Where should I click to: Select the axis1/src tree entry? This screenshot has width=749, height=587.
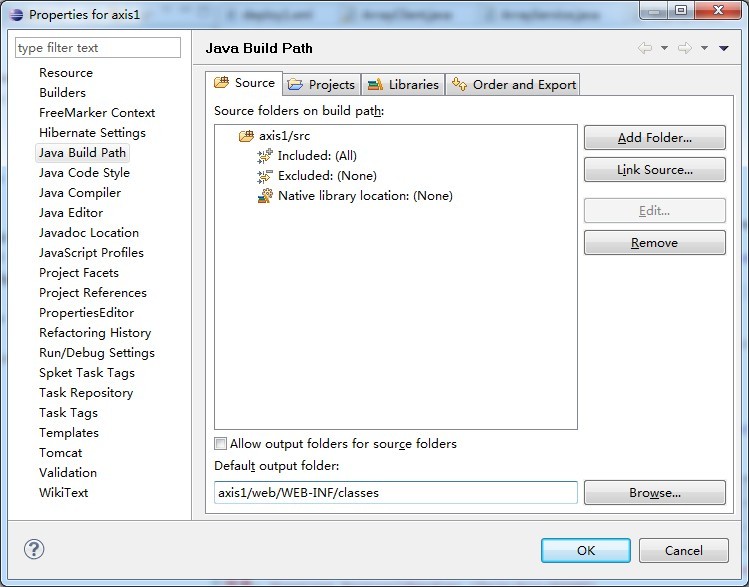[x=284, y=136]
